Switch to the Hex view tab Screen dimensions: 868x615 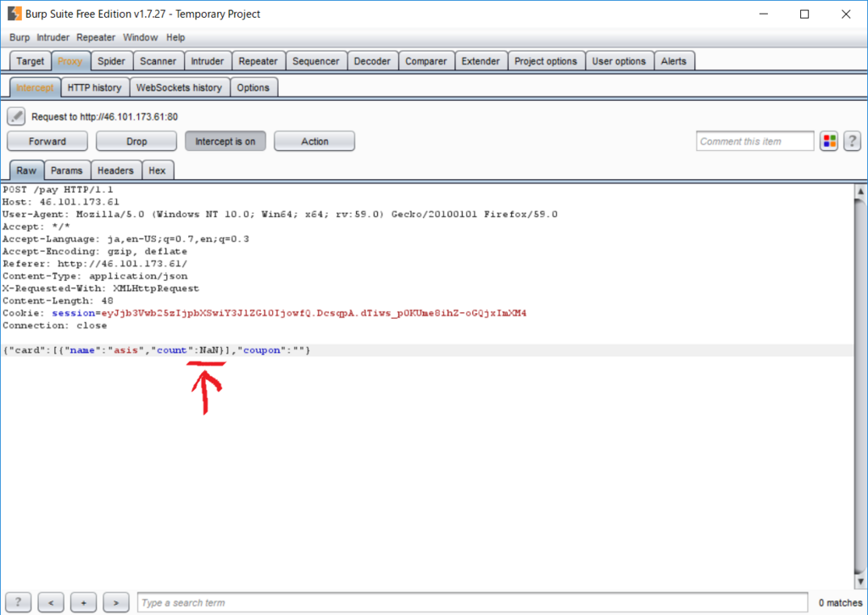157,171
